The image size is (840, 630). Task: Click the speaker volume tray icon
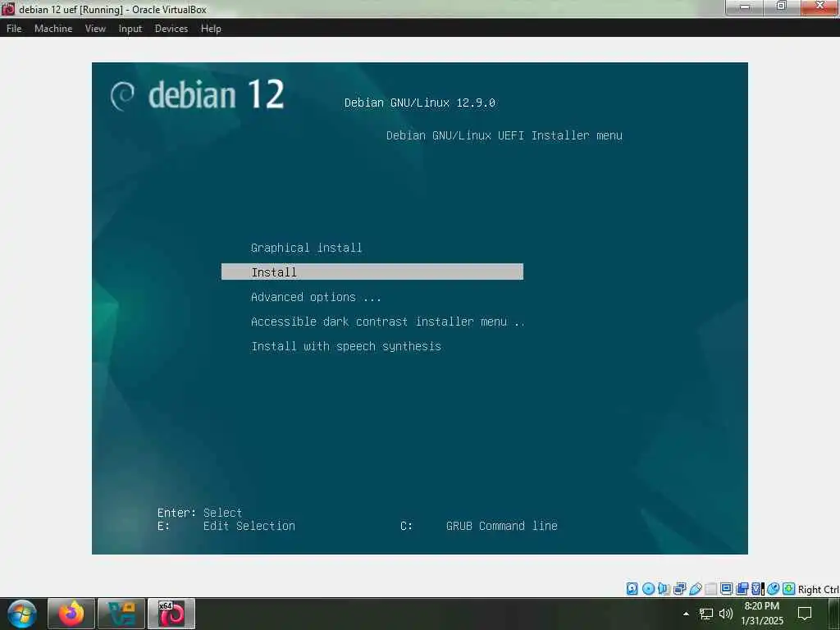[726, 614]
